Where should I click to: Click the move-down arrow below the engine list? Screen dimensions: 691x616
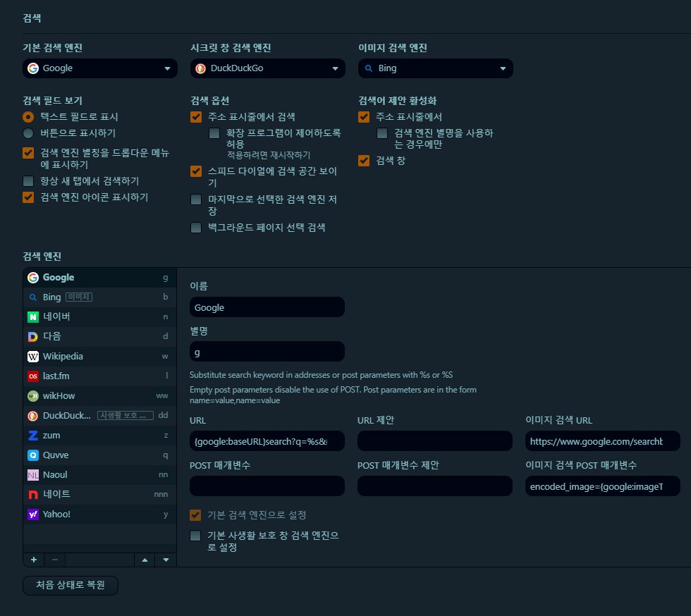pyautogui.click(x=164, y=559)
